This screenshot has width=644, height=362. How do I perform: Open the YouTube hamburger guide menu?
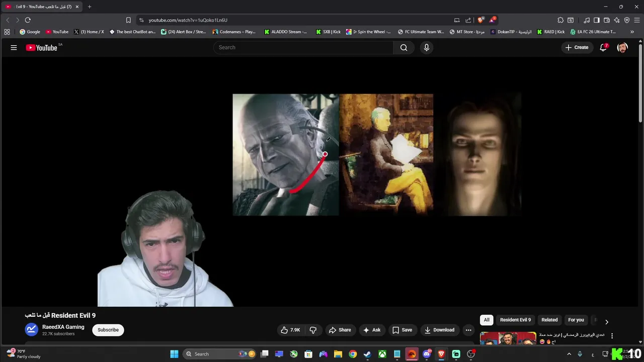tap(14, 47)
